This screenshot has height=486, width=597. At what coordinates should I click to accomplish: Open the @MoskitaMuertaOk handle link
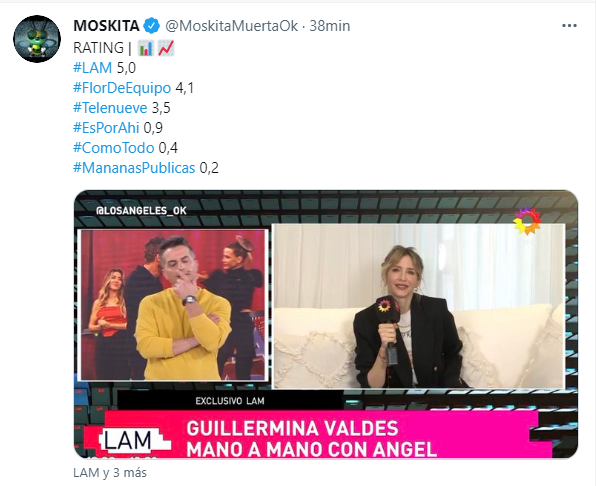tap(231, 26)
